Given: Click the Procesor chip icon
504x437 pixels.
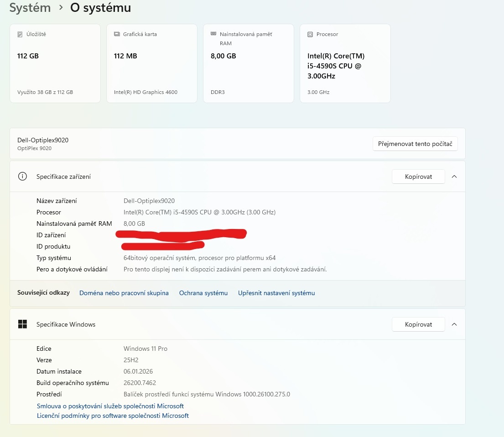Looking at the screenshot, I should click(x=310, y=34).
